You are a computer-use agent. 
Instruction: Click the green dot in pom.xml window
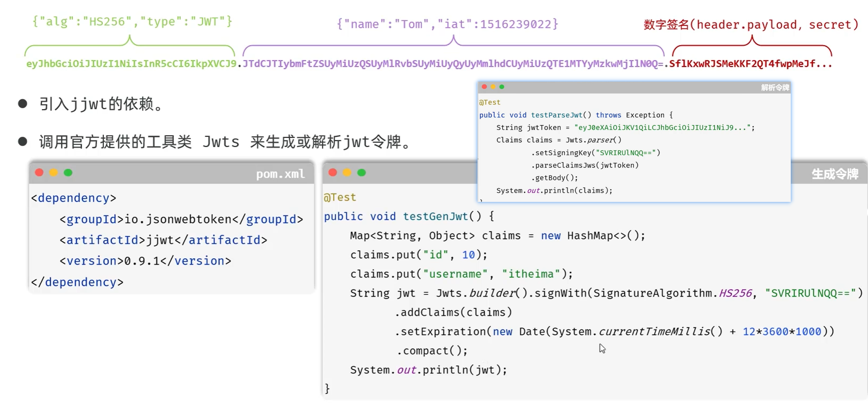point(68,172)
